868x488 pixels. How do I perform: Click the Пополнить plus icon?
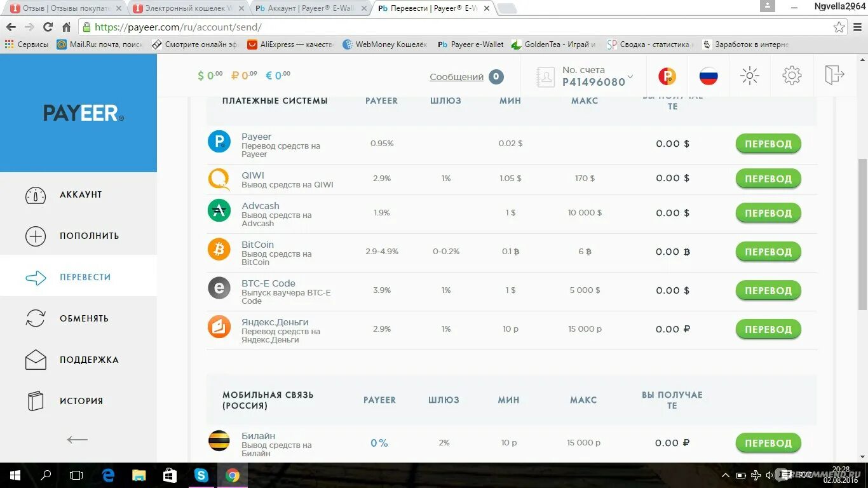tap(36, 236)
